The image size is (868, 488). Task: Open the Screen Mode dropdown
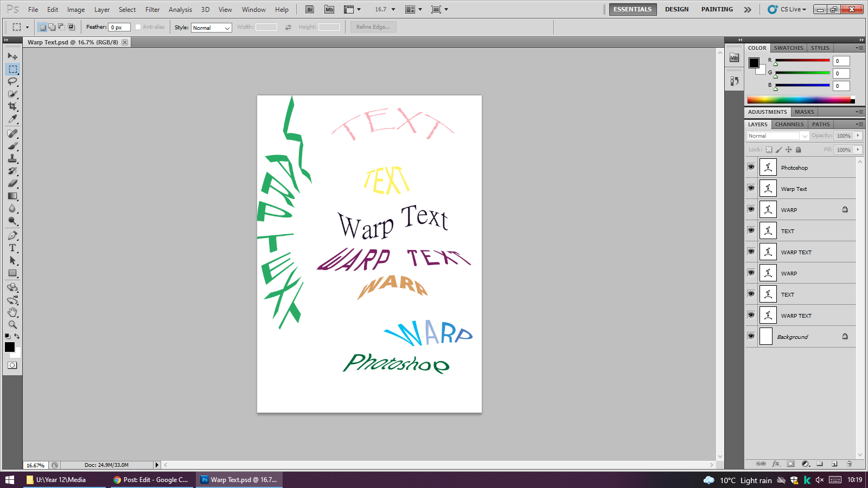tap(439, 9)
